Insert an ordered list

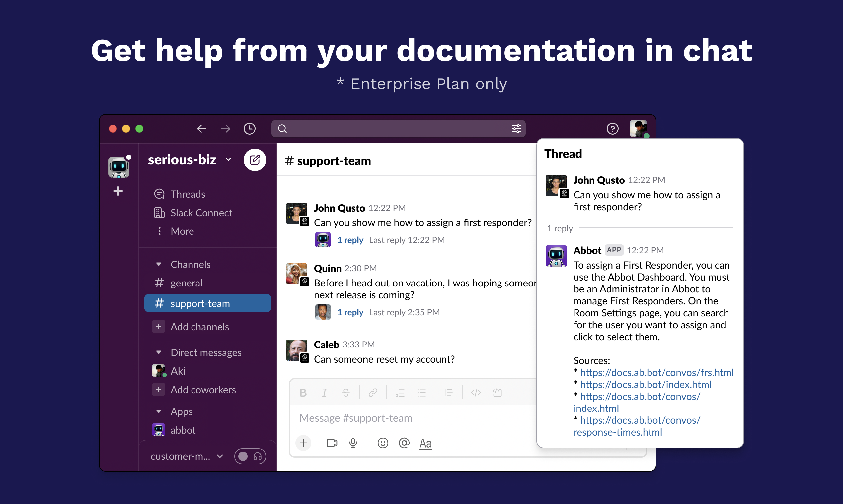[x=400, y=393]
